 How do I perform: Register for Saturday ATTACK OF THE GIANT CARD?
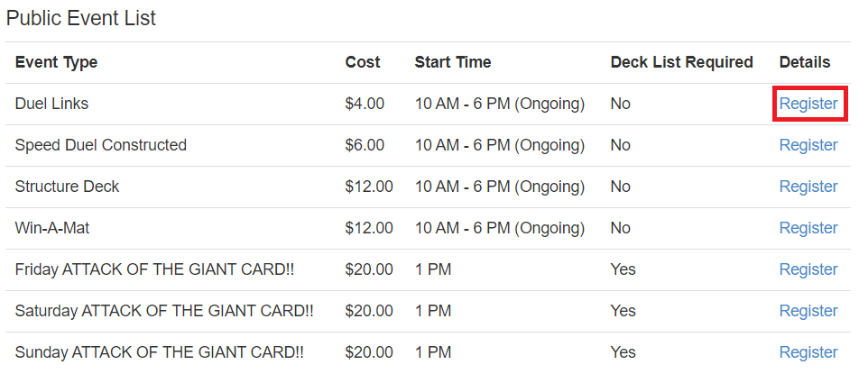tap(808, 311)
